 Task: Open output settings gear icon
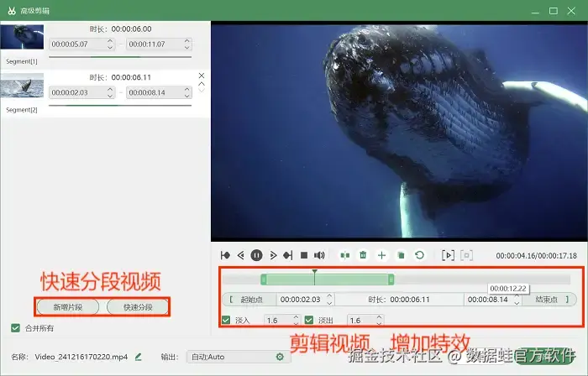pyautogui.click(x=280, y=357)
